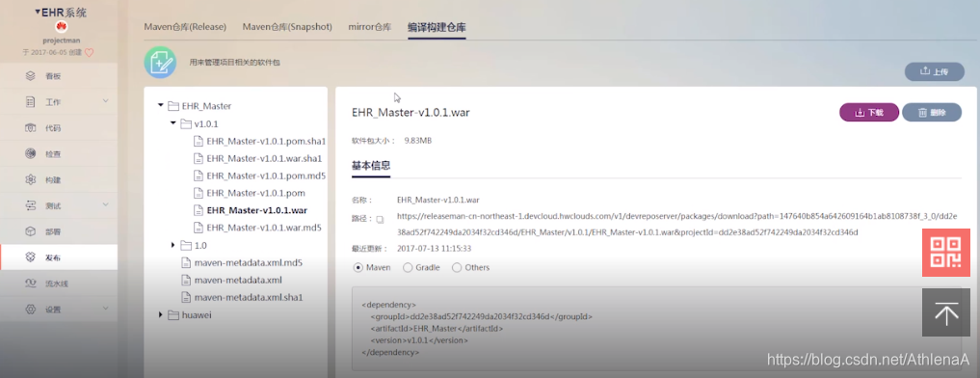Viewport: 980px width, 378px height.
Task: Select the Others radio button
Action: click(456, 267)
